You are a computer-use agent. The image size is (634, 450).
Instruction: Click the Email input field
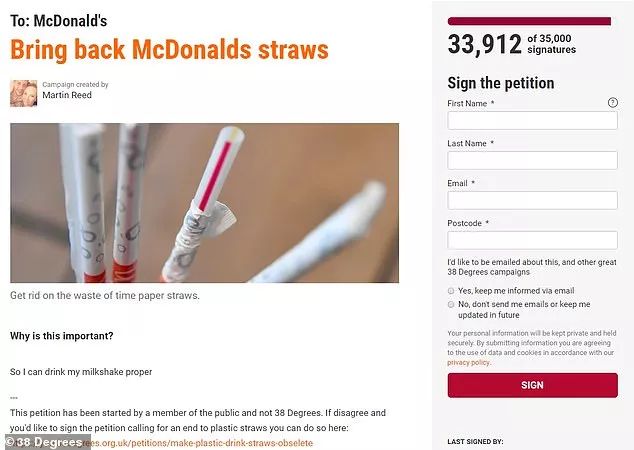pos(532,201)
